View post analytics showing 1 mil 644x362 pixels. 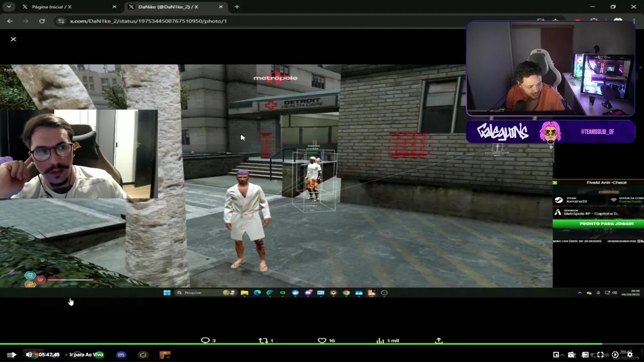tap(387, 340)
